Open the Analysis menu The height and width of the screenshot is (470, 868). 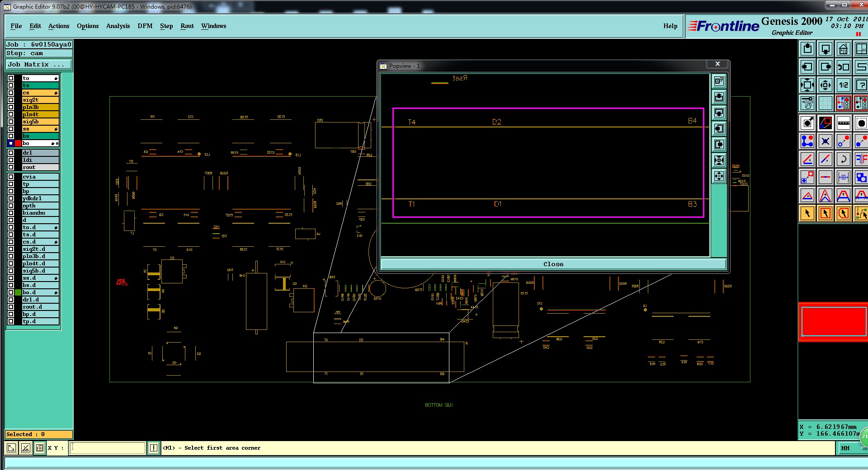(x=118, y=26)
